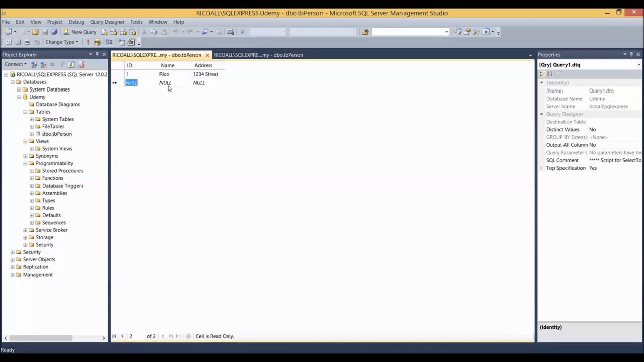Click the Verify SQL Syntax icon
644x362 pixels.
point(97,42)
